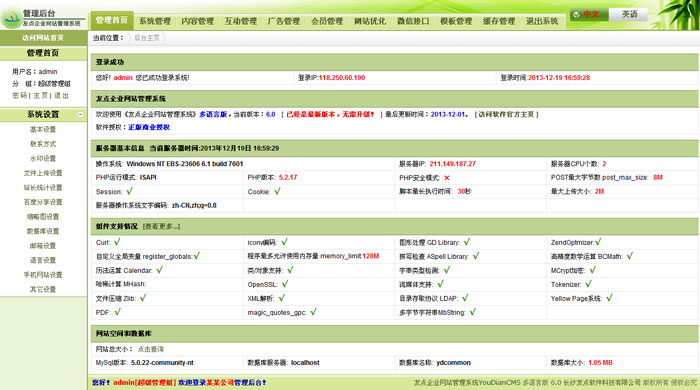700x390 pixels.
Task: Click the 后台主页 breadcrumb
Action: 146,38
